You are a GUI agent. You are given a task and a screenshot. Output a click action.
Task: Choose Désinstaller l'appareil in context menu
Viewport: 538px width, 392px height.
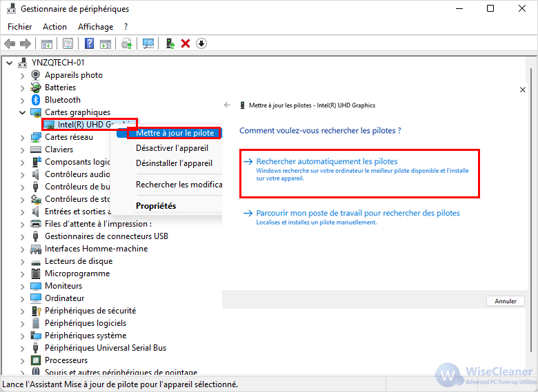point(174,163)
